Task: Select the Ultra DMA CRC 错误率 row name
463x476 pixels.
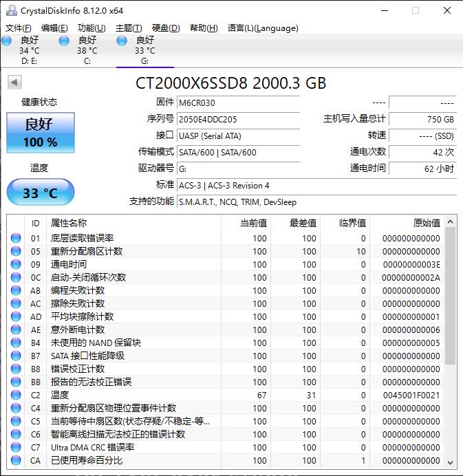Action: tap(93, 447)
